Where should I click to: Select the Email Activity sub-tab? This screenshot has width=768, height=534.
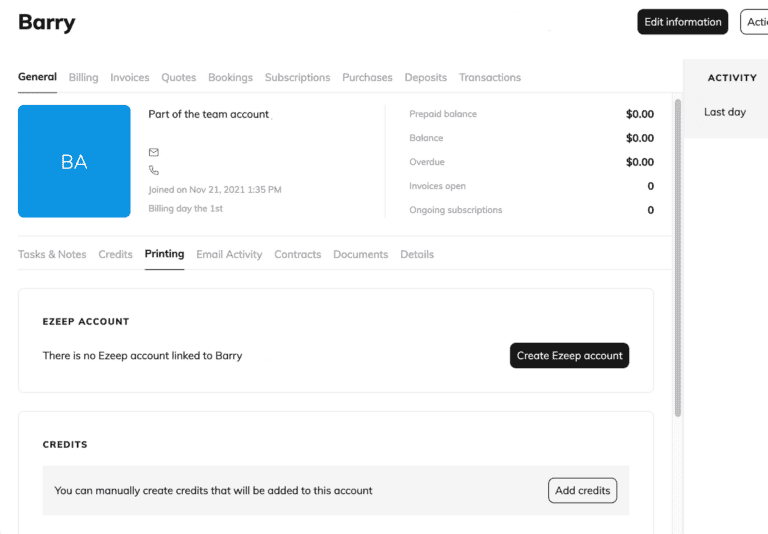[229, 254]
